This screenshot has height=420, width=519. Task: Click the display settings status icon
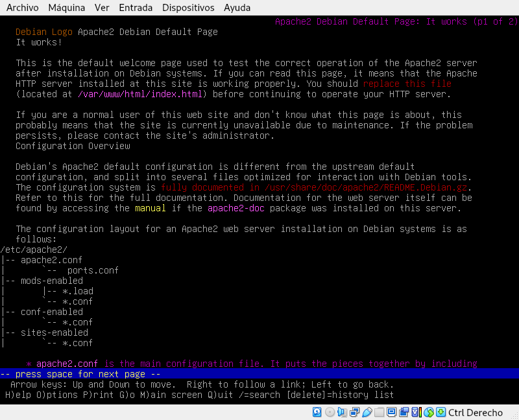[392, 412]
